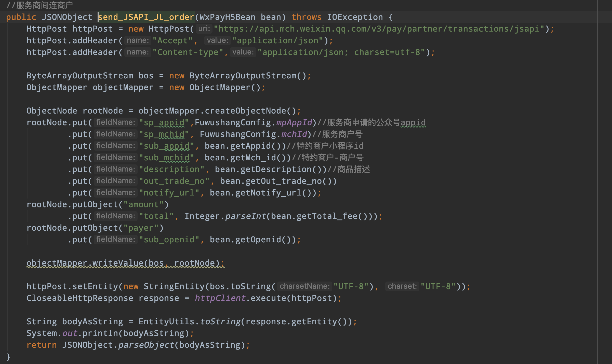Click the send_JSAPI_JL_order method name
Screen dimensions: 612x364
[146, 17]
